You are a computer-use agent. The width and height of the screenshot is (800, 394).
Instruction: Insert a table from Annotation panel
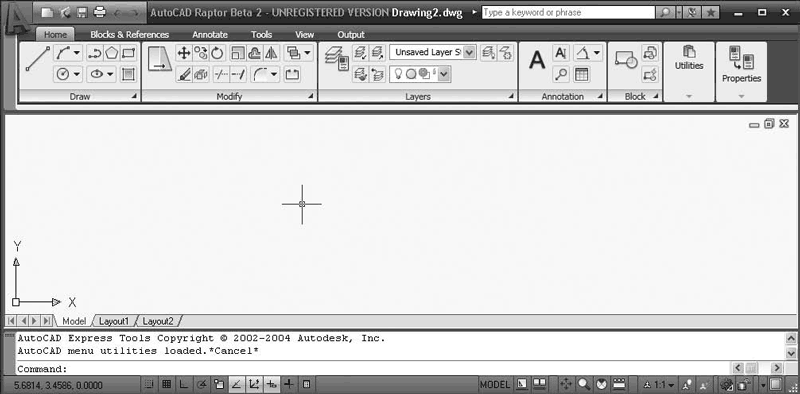click(x=581, y=75)
